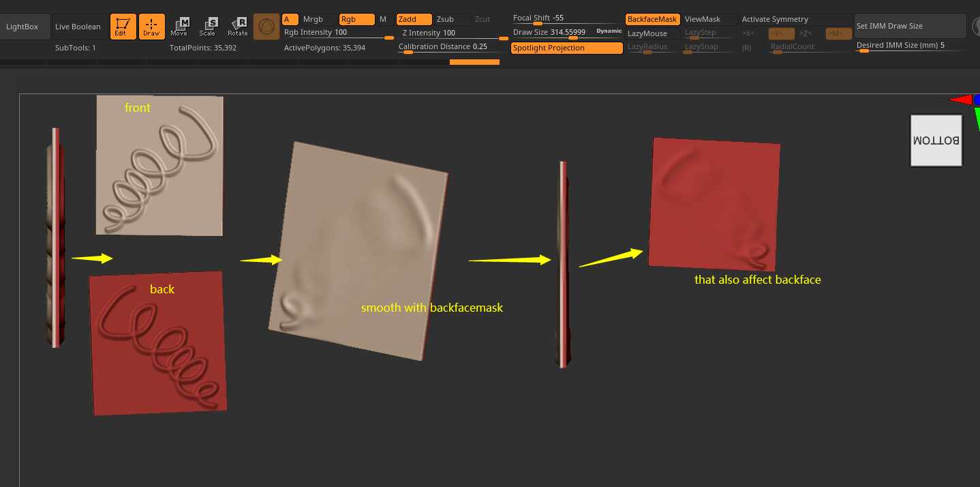Enable (R) radial symmetry
The image size is (980, 487).
pyautogui.click(x=747, y=48)
